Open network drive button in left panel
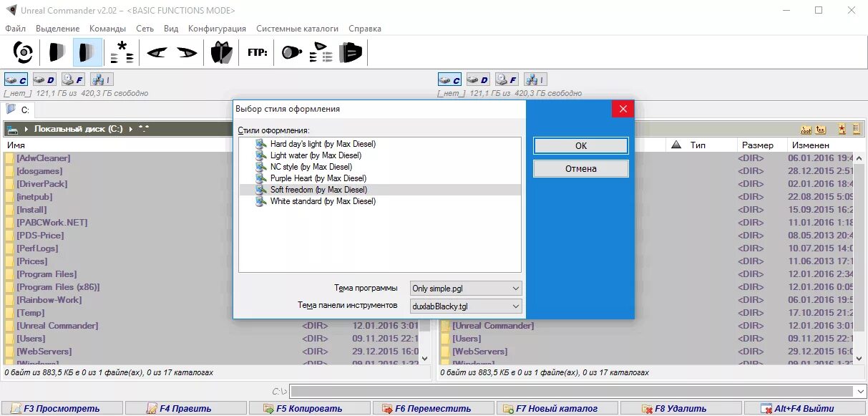 [101, 79]
